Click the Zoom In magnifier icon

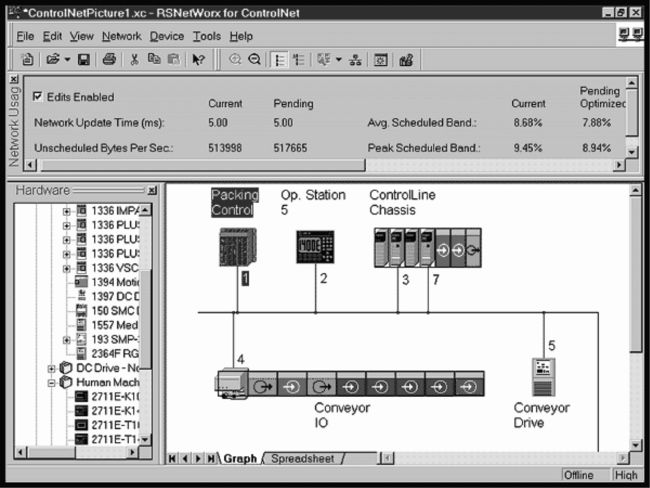(x=235, y=59)
